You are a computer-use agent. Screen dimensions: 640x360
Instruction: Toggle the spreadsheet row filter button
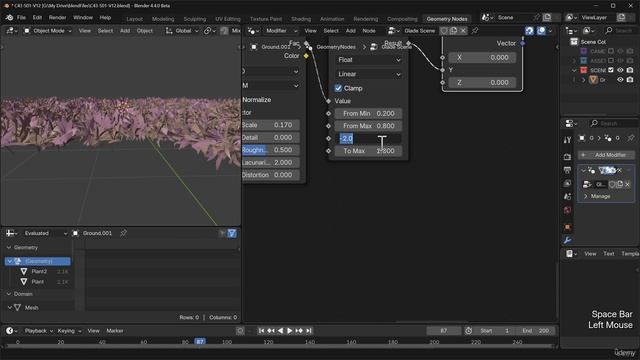click(232, 233)
